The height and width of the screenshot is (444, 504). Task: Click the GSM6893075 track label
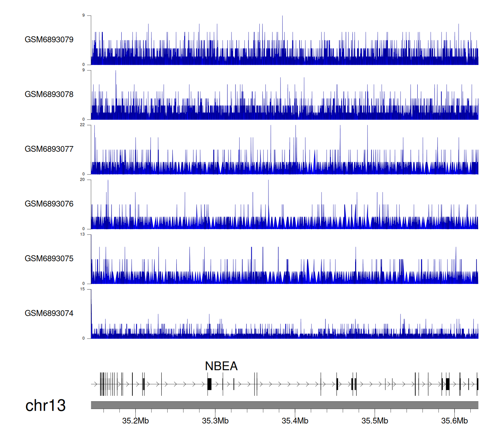[x=49, y=259]
